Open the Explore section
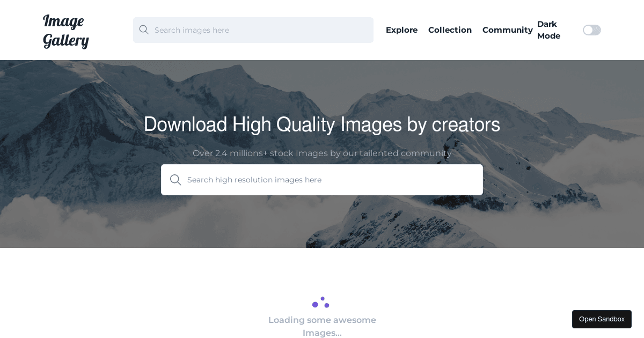 (401, 30)
